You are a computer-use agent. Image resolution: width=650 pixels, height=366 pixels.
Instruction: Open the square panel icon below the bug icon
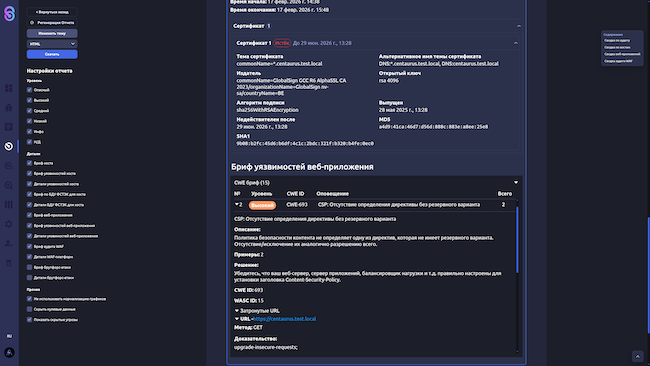click(x=9, y=127)
